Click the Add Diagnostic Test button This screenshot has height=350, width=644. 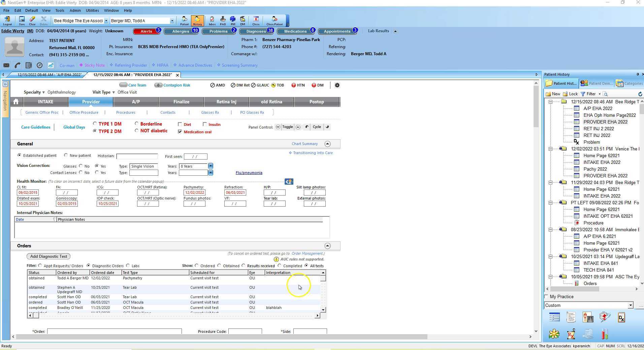pos(49,256)
